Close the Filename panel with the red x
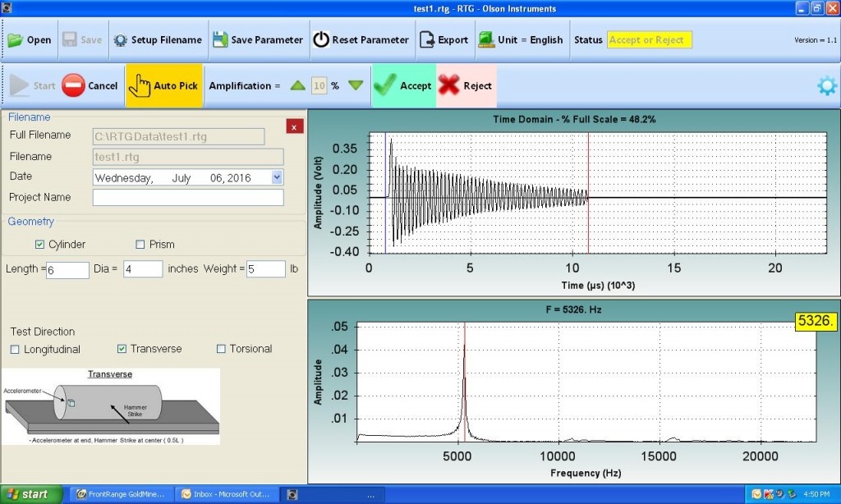This screenshot has height=504, width=841. pos(293,127)
